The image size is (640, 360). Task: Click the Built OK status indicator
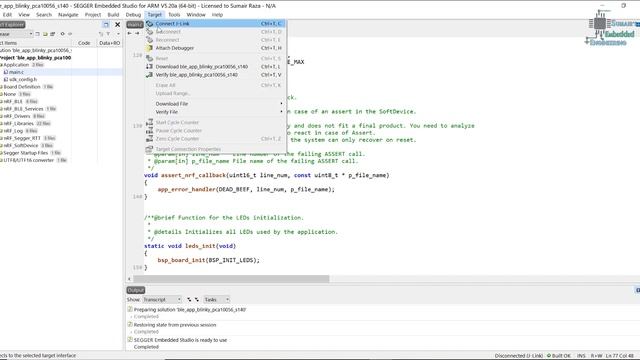559,356
